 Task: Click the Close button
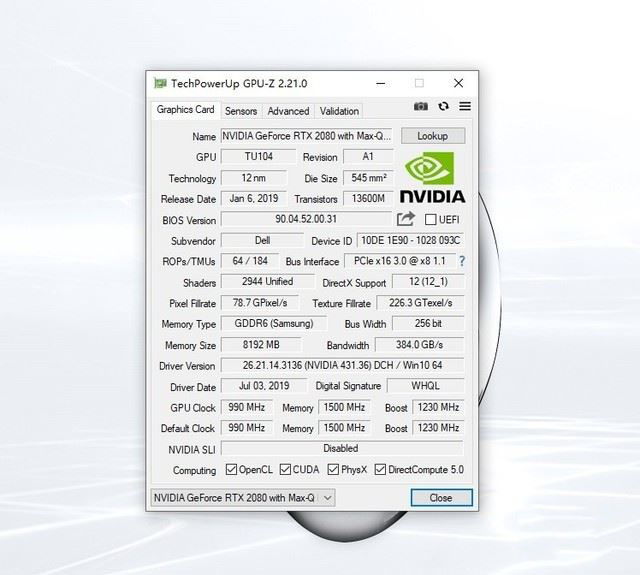(x=441, y=498)
